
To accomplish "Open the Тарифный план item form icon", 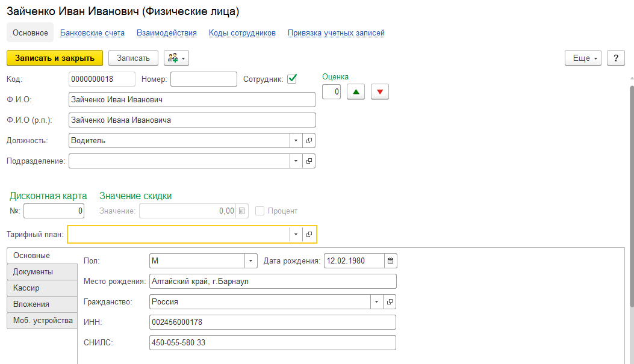I will [x=309, y=235].
